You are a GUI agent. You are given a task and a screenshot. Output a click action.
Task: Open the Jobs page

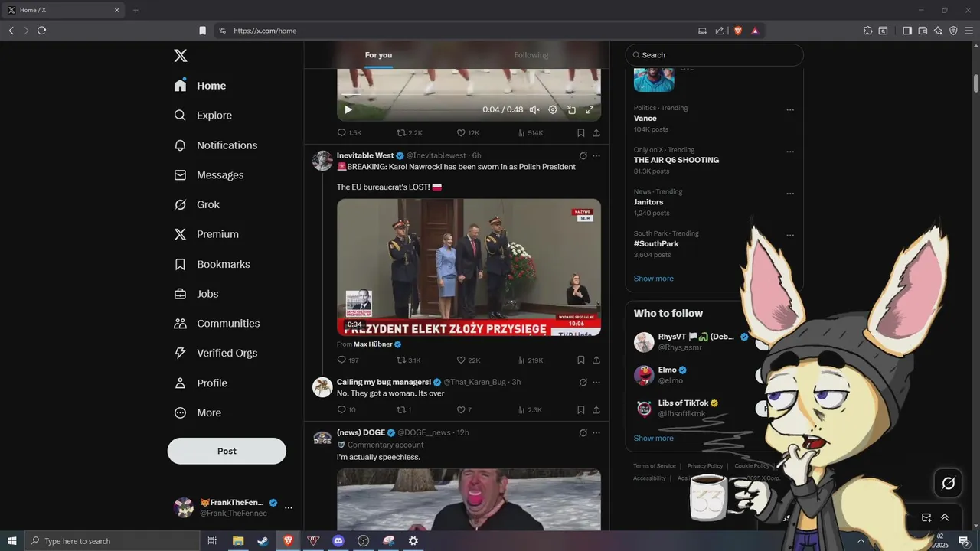[x=196, y=294]
